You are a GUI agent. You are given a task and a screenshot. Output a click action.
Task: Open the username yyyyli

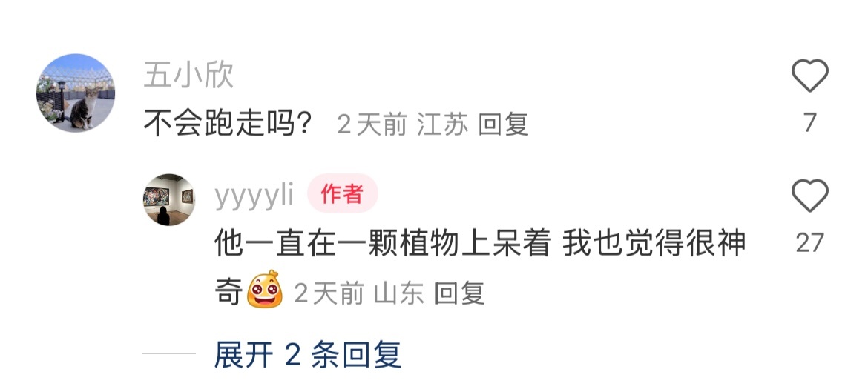click(x=254, y=195)
